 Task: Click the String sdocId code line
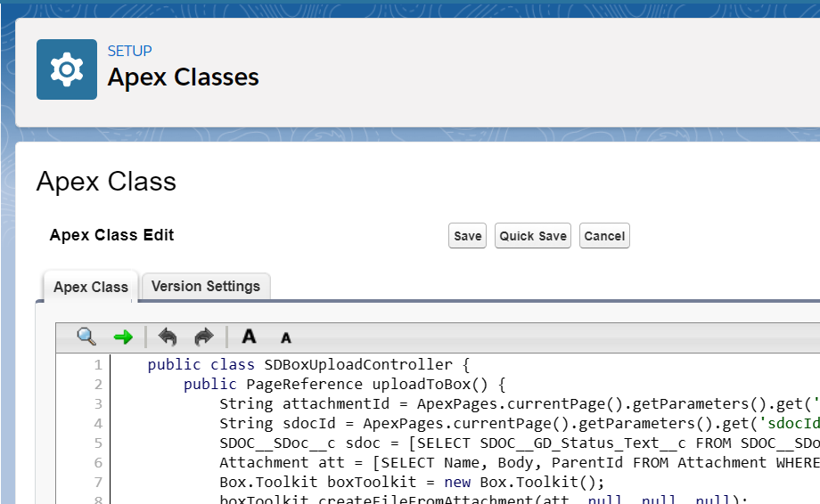[x=520, y=424]
